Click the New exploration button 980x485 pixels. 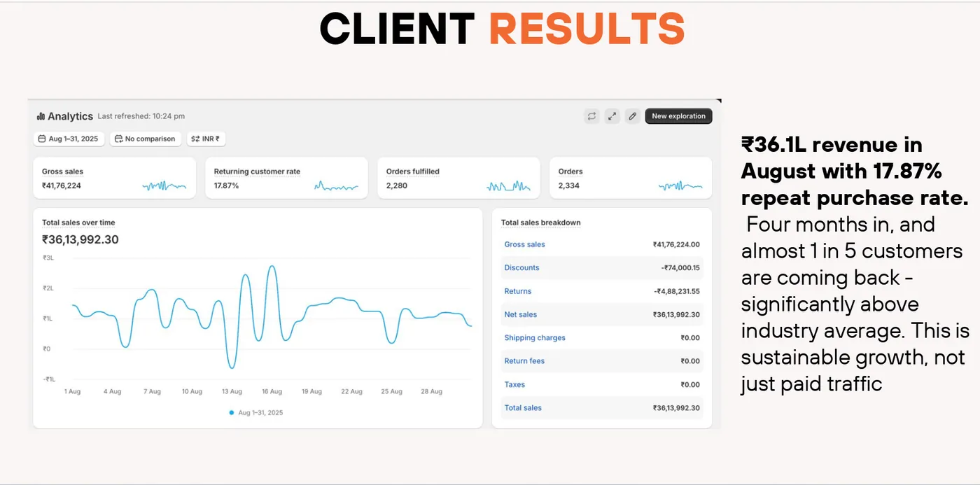click(x=678, y=116)
